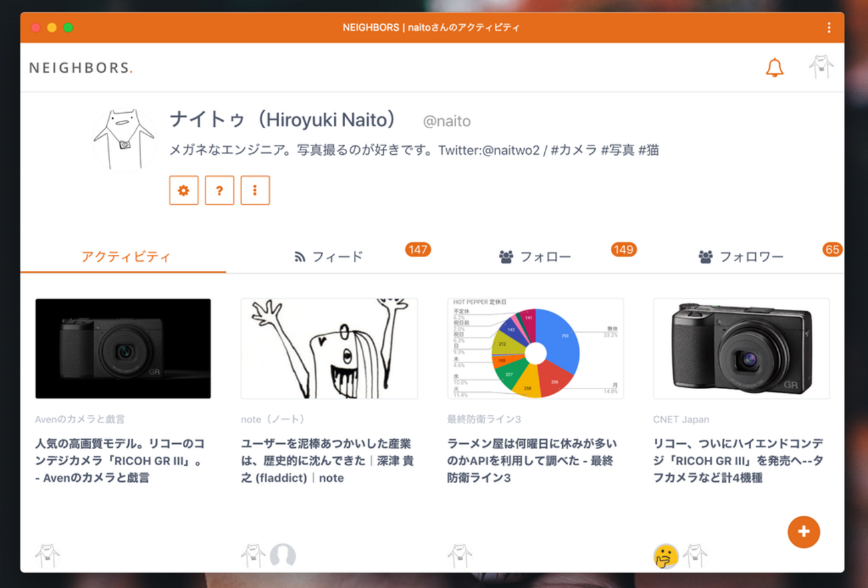Click the Avenのカメラと戯言 source label
Image resolution: width=868 pixels, height=588 pixels.
coord(80,419)
